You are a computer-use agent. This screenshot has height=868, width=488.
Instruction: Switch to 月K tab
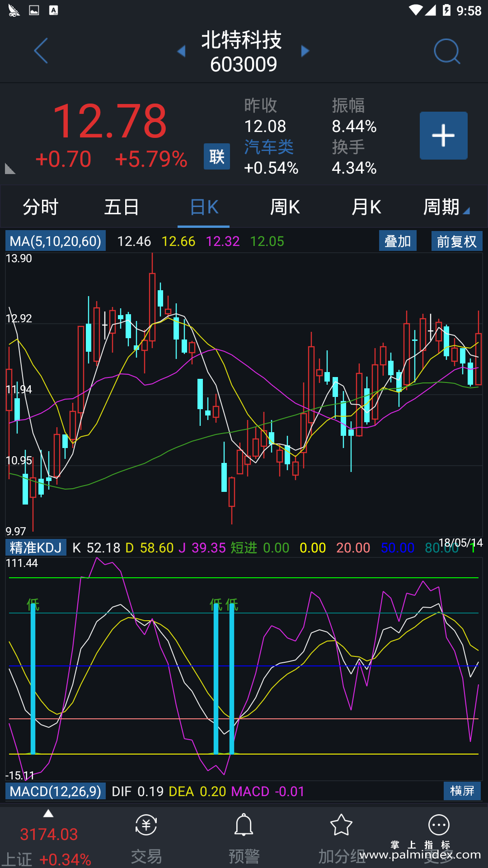(366, 207)
